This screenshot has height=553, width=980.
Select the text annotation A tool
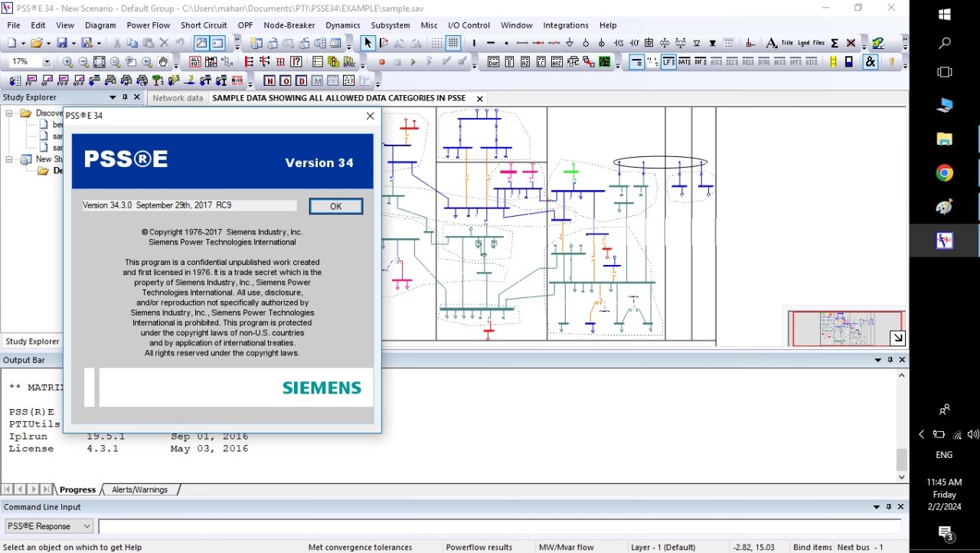(771, 44)
